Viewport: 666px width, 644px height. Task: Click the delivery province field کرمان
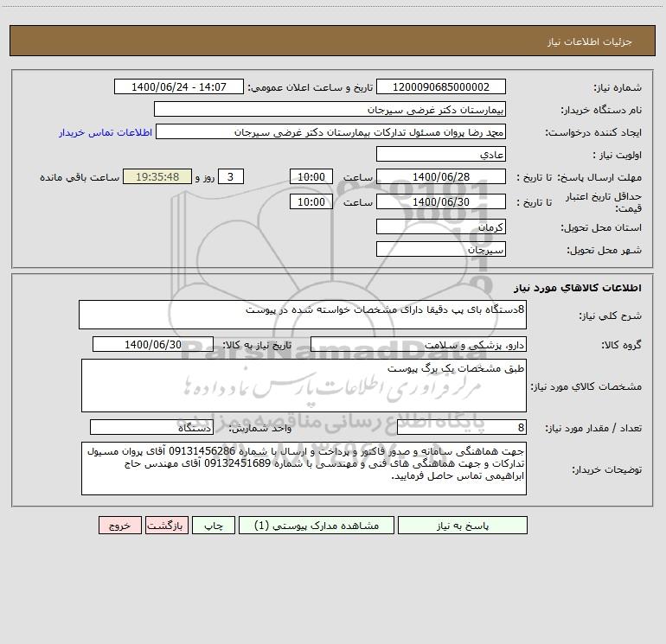point(441,226)
